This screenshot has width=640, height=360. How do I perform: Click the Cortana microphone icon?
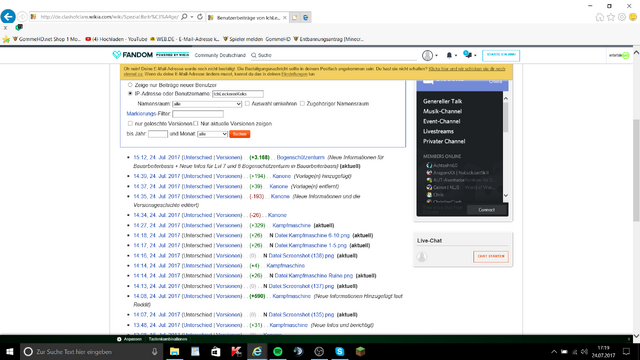pyautogui.click(x=154, y=351)
